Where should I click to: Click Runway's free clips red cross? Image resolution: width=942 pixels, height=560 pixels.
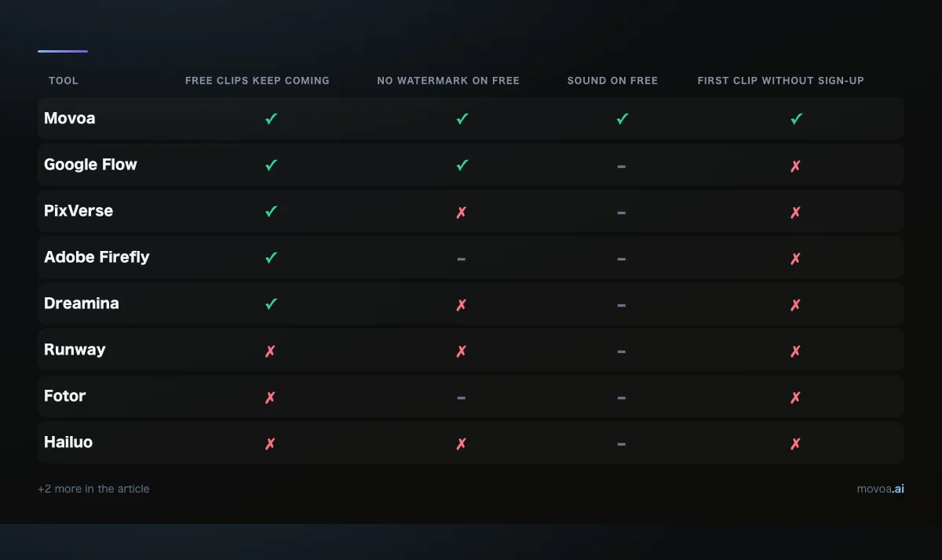click(271, 351)
